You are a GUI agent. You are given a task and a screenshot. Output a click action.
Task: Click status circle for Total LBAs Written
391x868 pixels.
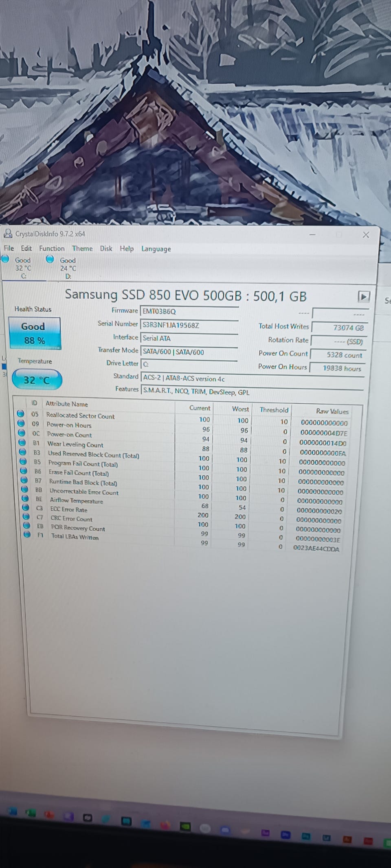27,534
